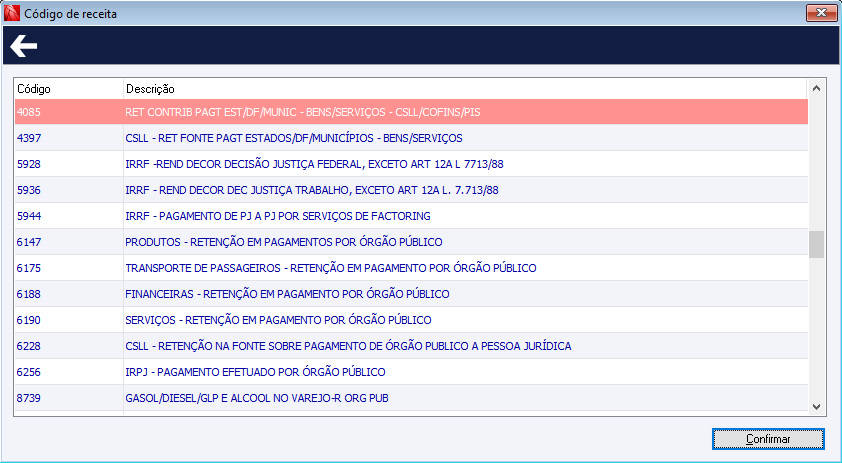Select IRRF REND DECOR DECISÃO JUSTIÇA FEDERAL description
This screenshot has width=842, height=463.
314,164
